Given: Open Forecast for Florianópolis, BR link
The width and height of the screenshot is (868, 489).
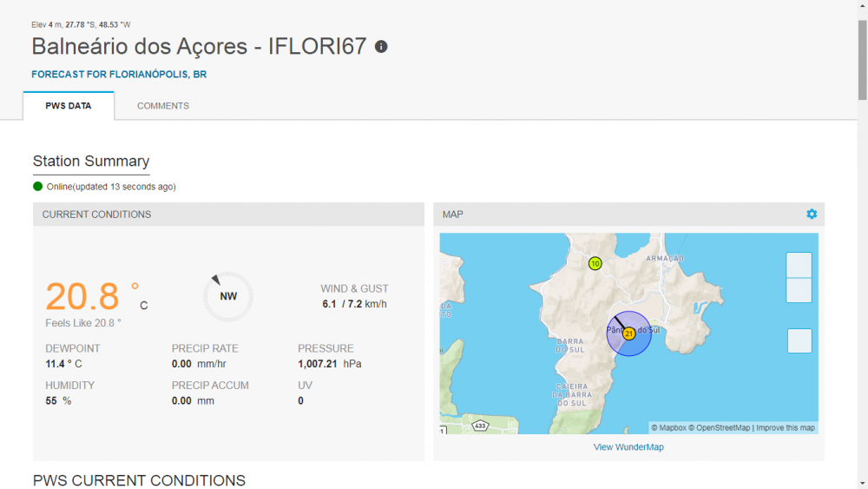Looking at the screenshot, I should [119, 75].
